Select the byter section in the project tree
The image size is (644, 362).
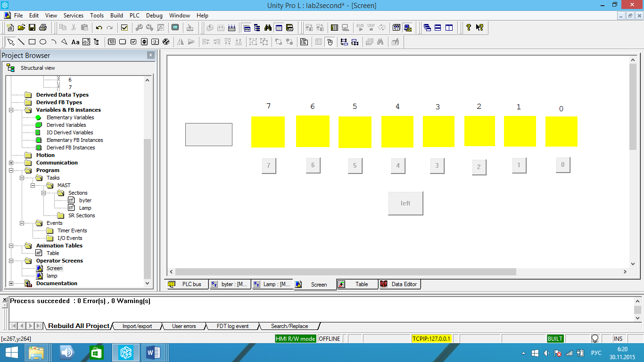point(85,200)
